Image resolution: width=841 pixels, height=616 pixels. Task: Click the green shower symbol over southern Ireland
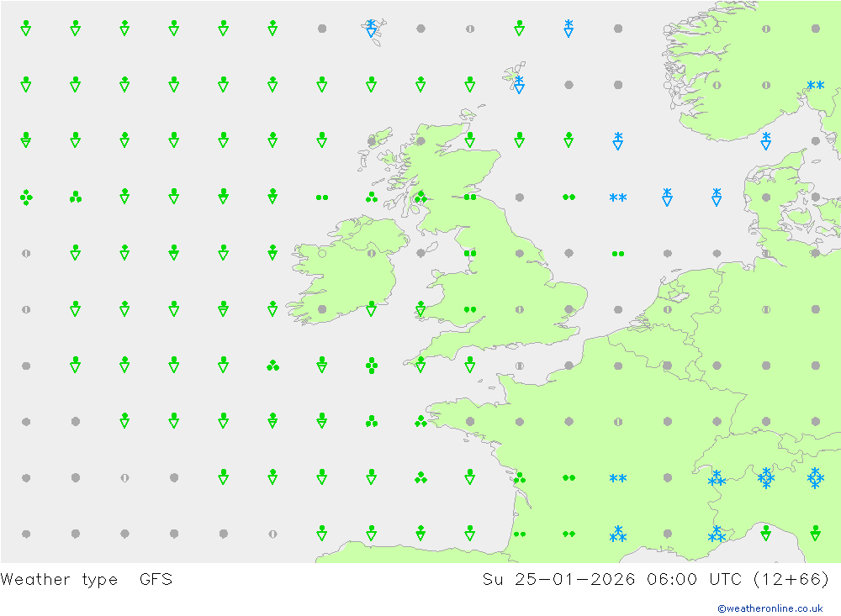point(371,309)
